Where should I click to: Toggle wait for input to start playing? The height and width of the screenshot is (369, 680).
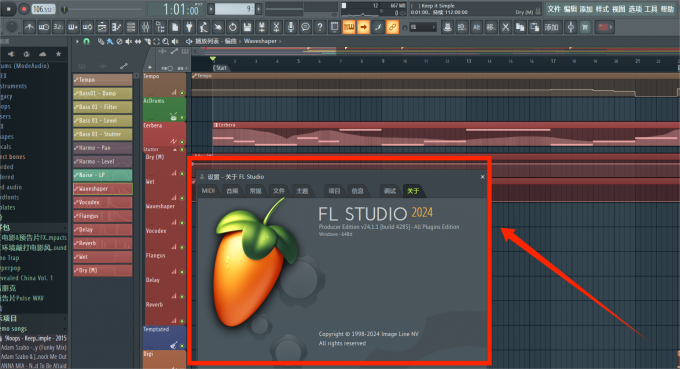point(44,27)
